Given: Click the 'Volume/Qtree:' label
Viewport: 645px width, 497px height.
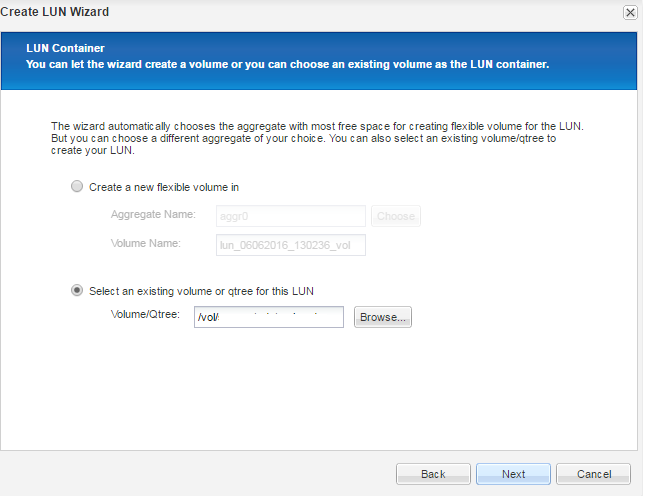Looking at the screenshot, I should [145, 316].
